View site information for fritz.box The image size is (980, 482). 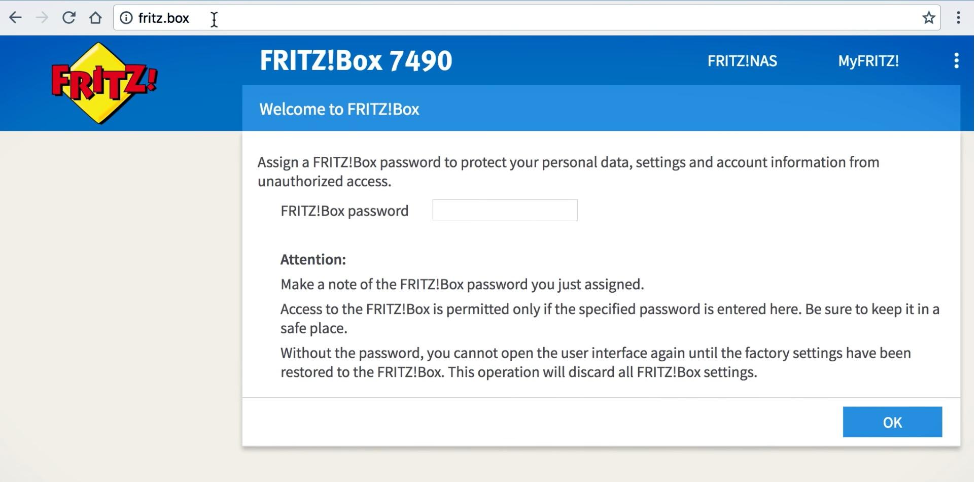point(126,18)
